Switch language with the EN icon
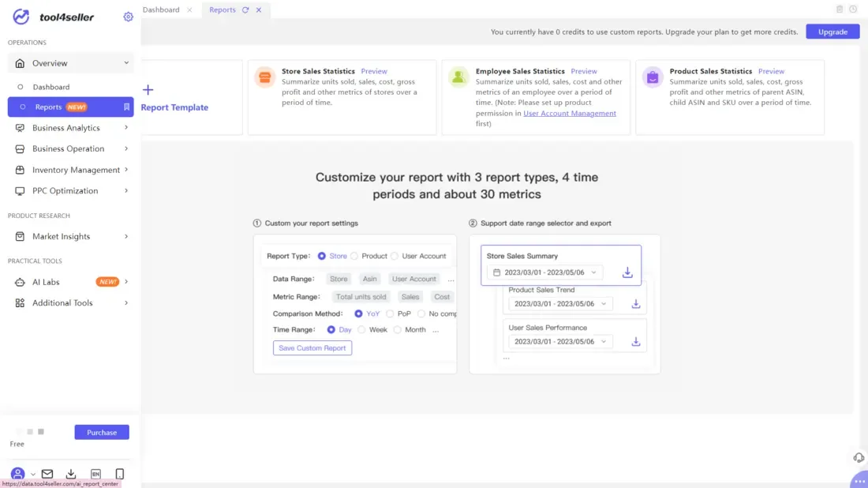The image size is (868, 488). click(x=95, y=474)
